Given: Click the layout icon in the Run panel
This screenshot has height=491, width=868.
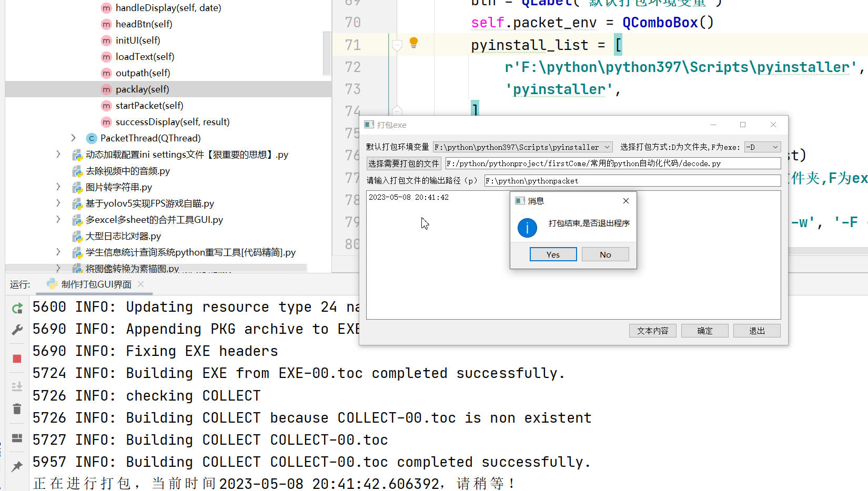Looking at the screenshot, I should click(17, 438).
